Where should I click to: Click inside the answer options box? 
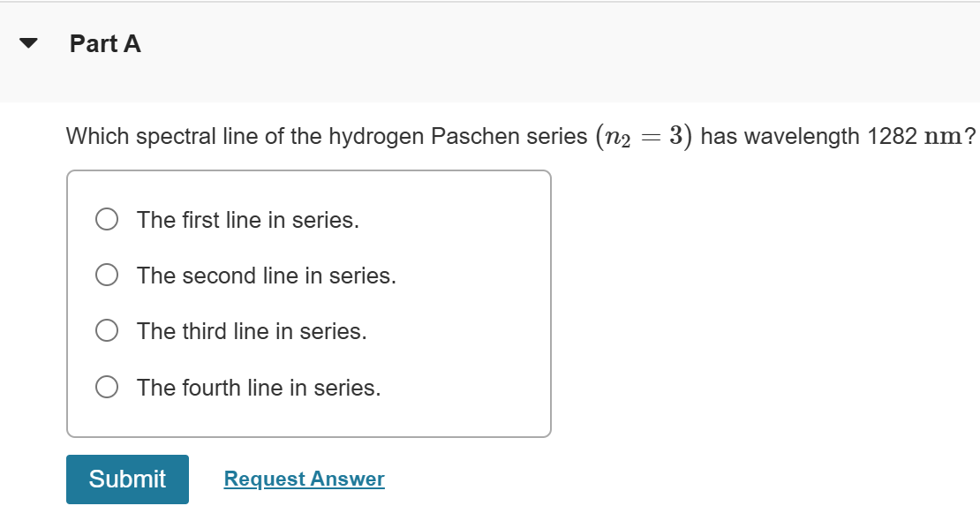[309, 305]
